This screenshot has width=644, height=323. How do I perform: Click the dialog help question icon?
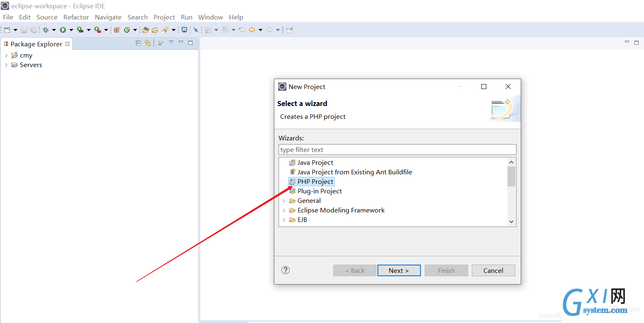pyautogui.click(x=286, y=270)
